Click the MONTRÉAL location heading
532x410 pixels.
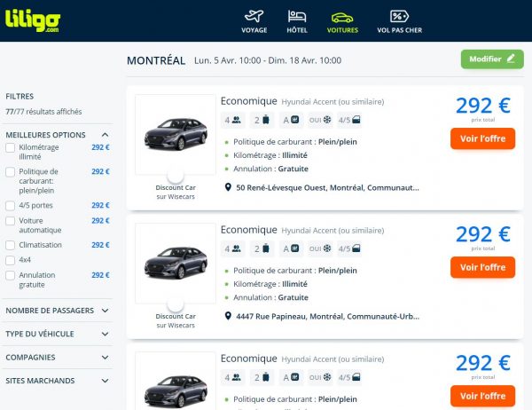point(156,60)
